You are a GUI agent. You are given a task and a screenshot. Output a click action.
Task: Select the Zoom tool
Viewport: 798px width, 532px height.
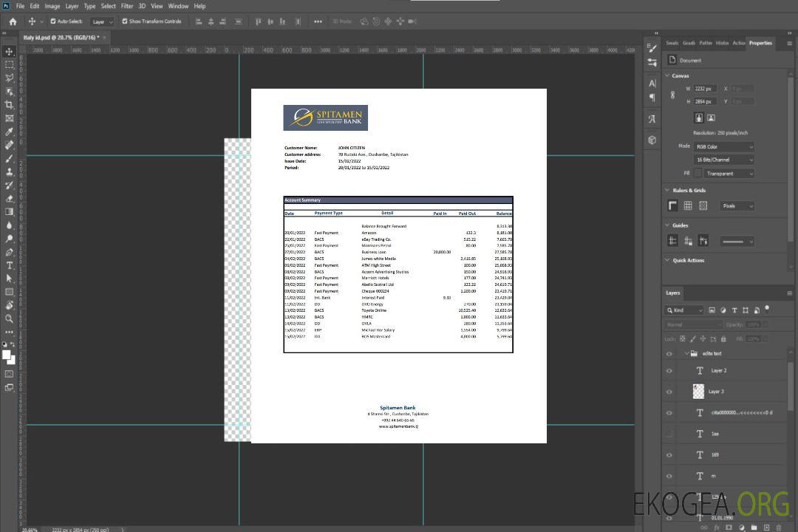(10, 318)
